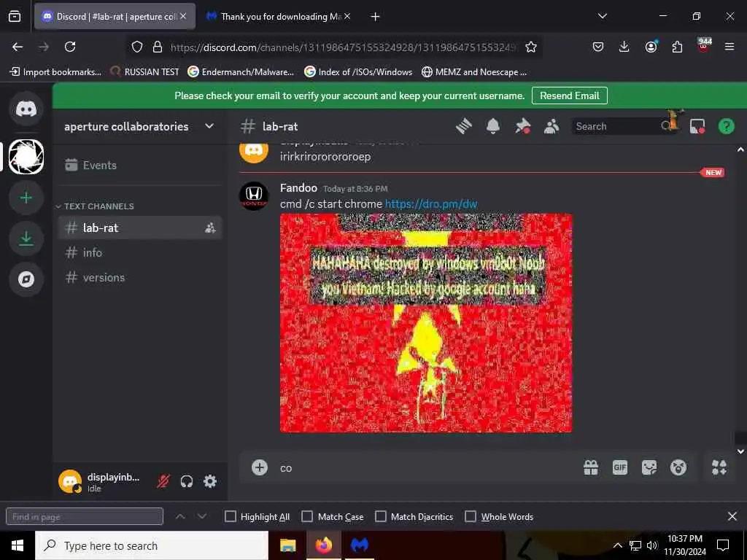Open User Settings gear icon
Viewport: 747px width, 560px height.
click(x=210, y=481)
